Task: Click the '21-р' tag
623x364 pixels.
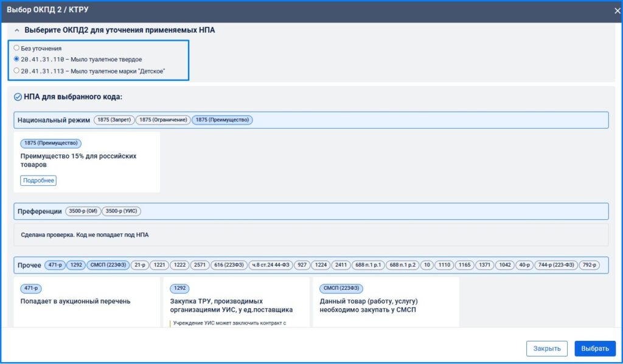Action: [x=140, y=265]
